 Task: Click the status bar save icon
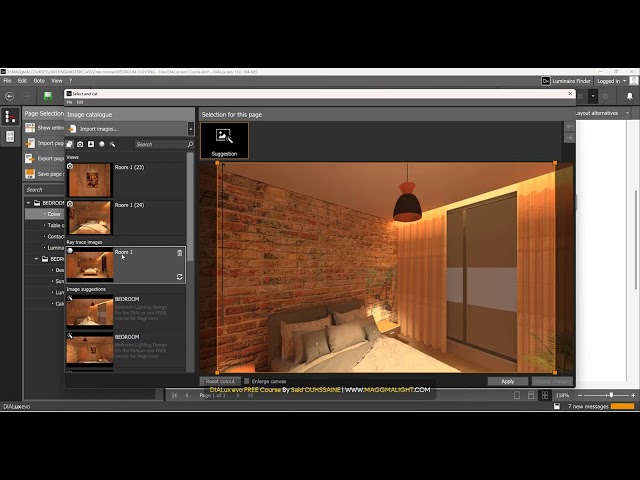pyautogui.click(x=557, y=406)
